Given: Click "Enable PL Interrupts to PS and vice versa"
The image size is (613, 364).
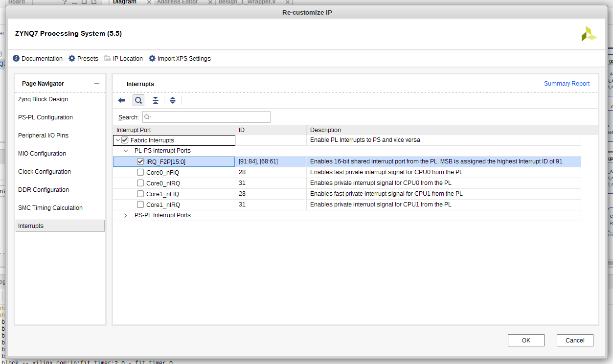Looking at the screenshot, I should 365,140.
